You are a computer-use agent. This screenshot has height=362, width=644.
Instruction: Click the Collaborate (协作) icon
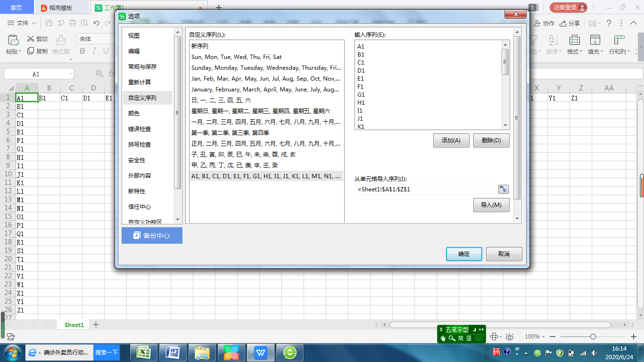coord(537,23)
